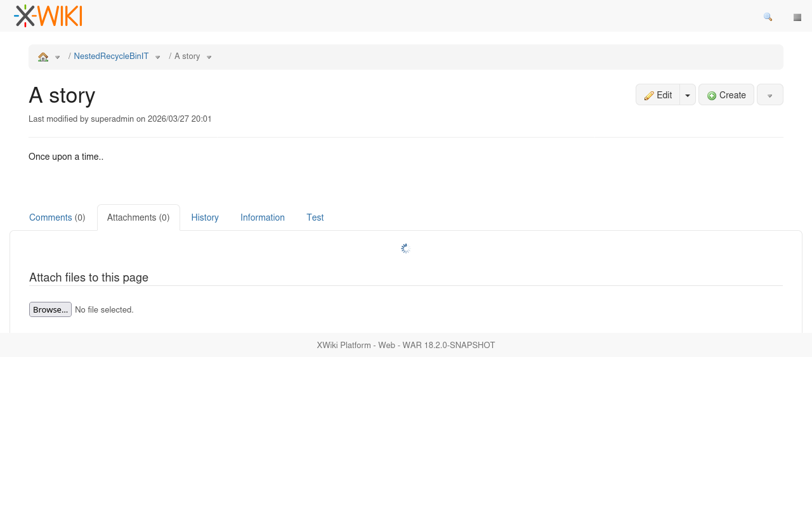812x525 pixels.
Task: Click the XWiki logo
Action: pos(48,16)
